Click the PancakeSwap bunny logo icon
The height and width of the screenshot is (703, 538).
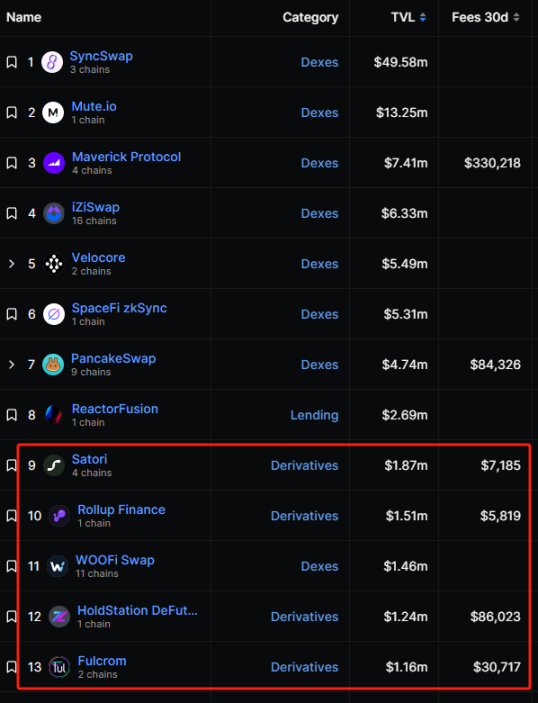pyautogui.click(x=53, y=365)
